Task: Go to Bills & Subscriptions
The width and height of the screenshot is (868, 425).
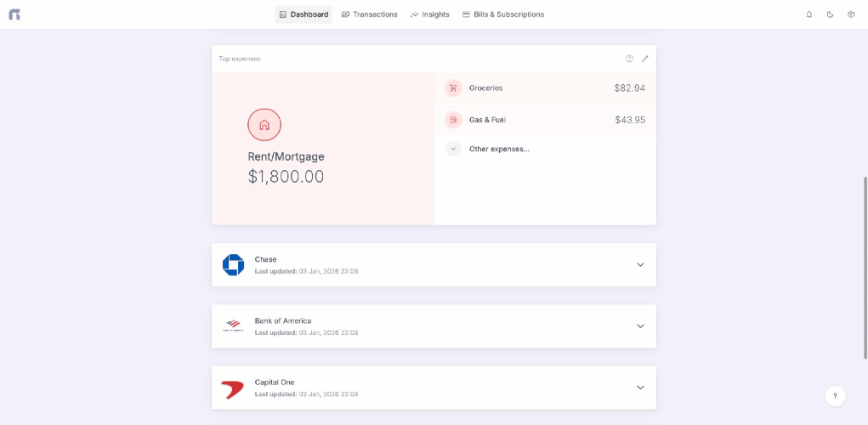Action: click(x=502, y=14)
